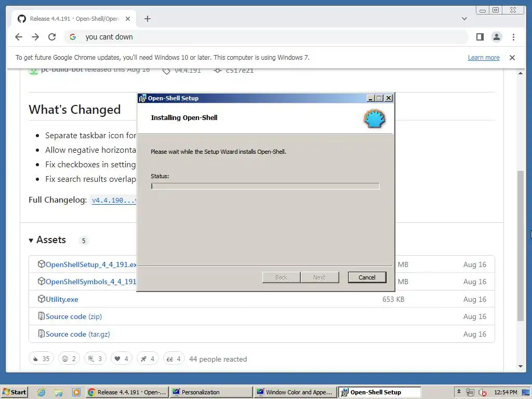
Task: Cancel the Open-Shell installation
Action: [367, 277]
